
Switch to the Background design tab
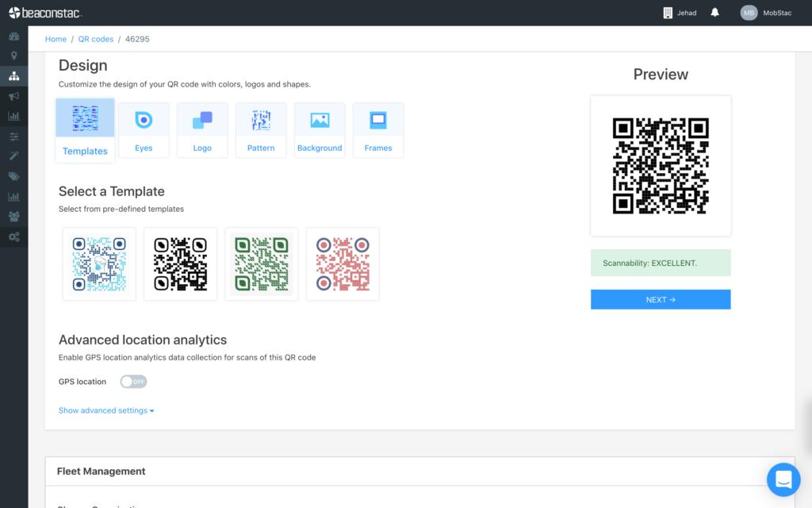320,130
